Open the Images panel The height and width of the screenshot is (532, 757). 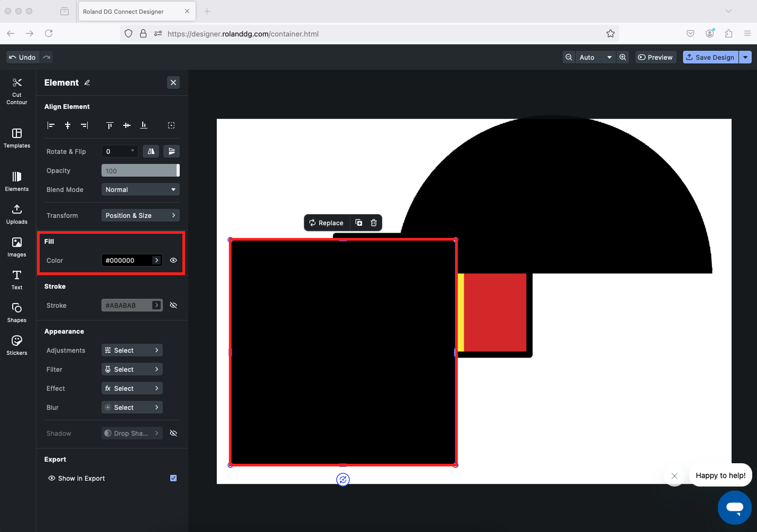tap(17, 247)
